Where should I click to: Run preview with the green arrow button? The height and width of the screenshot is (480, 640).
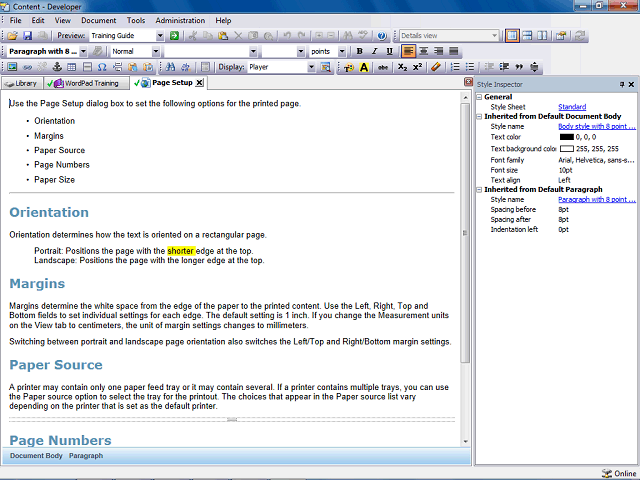point(174,36)
